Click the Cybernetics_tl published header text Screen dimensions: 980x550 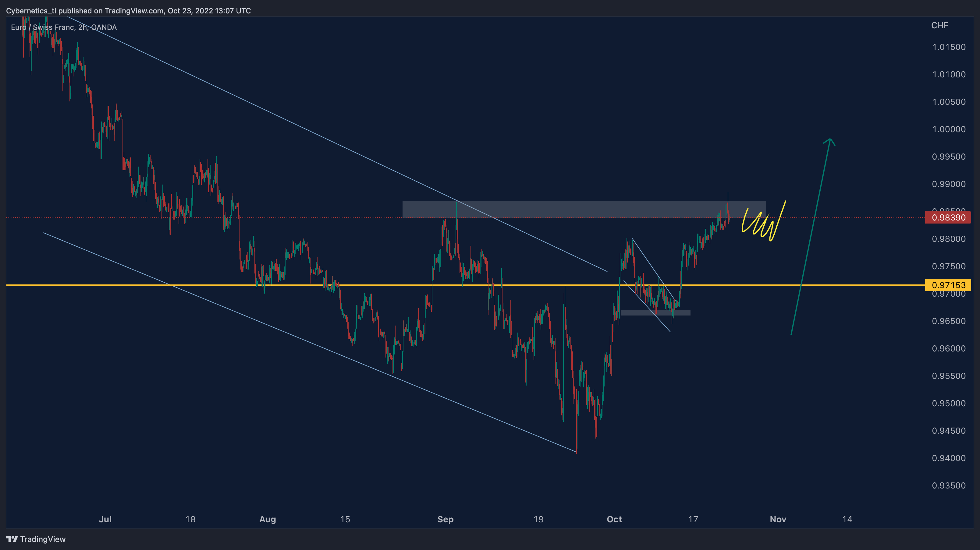128,11
